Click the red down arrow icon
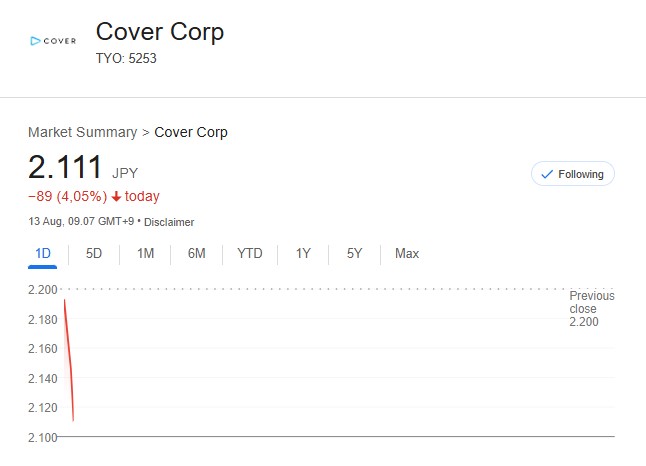 (x=116, y=197)
